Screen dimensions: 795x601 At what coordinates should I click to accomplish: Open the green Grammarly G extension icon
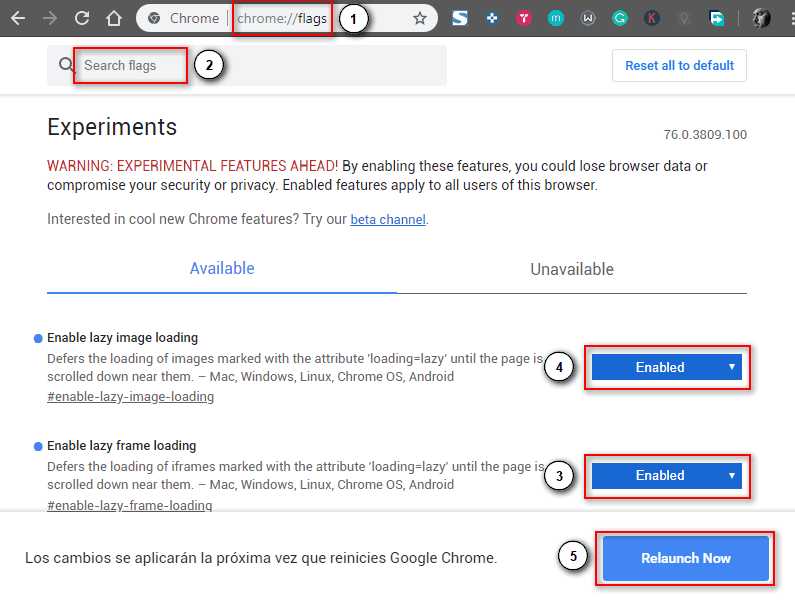pyautogui.click(x=620, y=19)
